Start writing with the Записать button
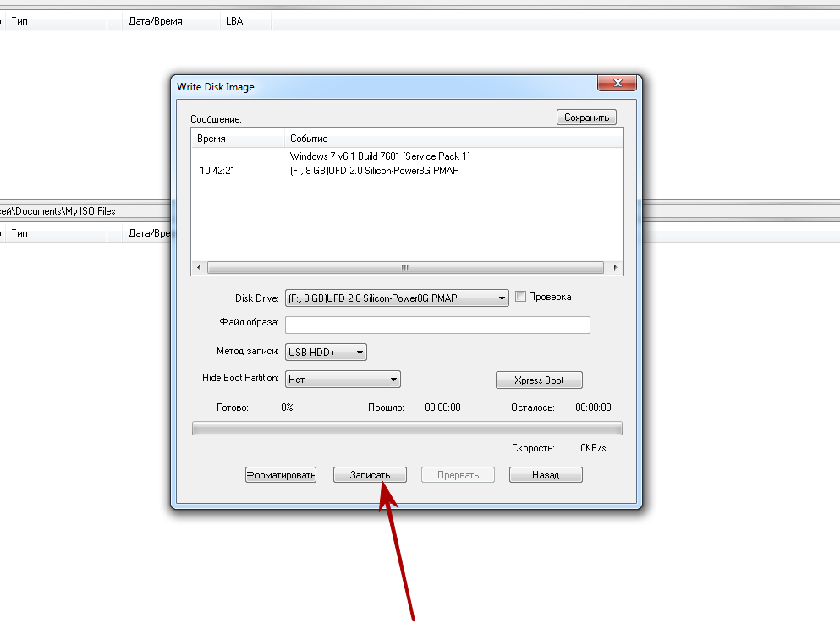 click(370, 475)
